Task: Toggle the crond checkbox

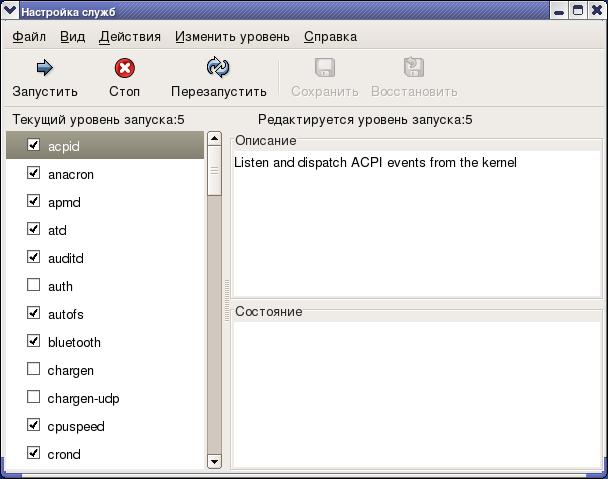Action: pos(33,453)
